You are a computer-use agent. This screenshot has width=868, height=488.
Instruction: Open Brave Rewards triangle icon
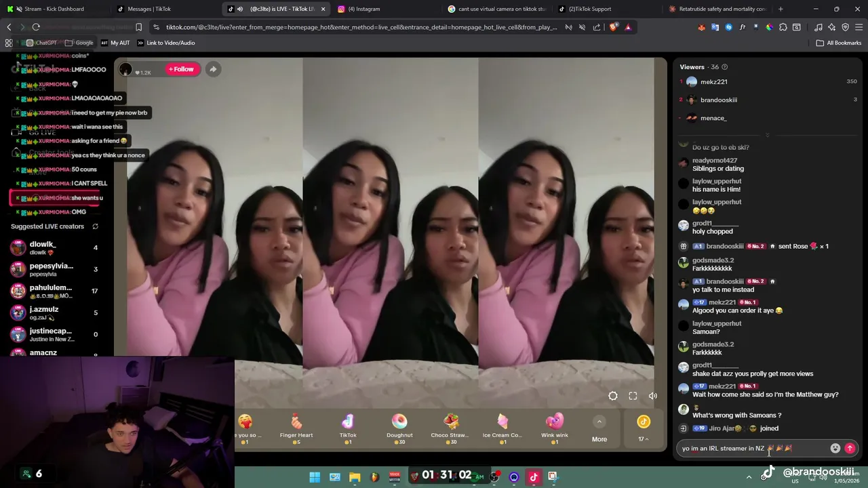click(628, 27)
